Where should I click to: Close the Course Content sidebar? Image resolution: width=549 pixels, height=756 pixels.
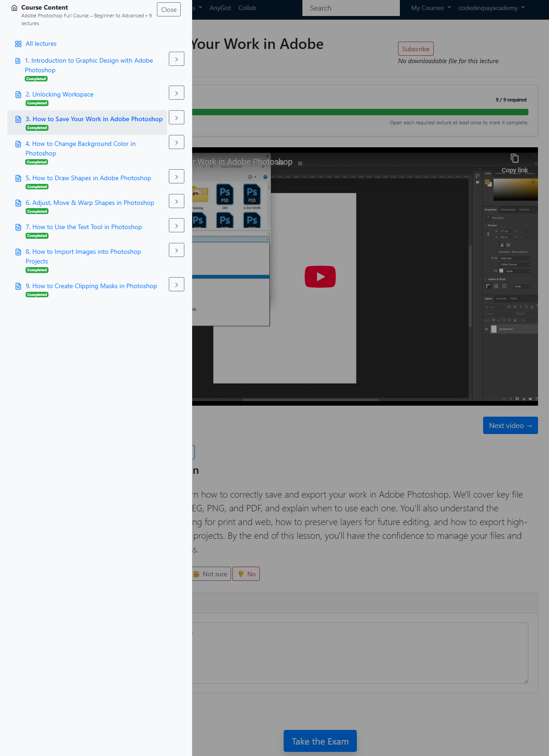(169, 10)
